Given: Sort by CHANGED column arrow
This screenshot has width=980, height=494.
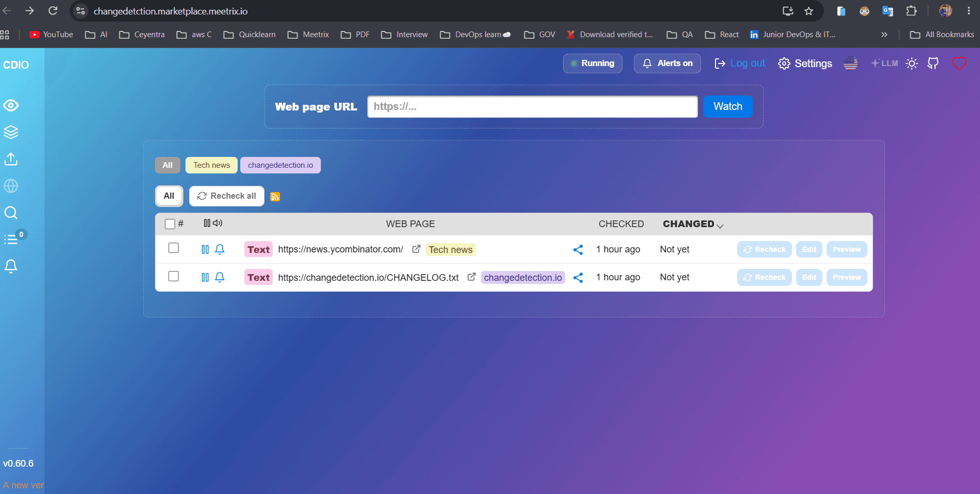Looking at the screenshot, I should (720, 226).
